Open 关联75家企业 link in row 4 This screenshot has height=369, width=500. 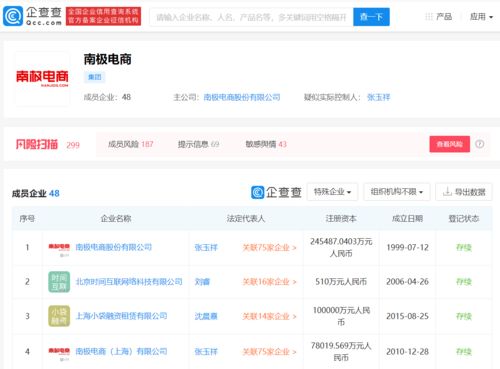tap(269, 352)
